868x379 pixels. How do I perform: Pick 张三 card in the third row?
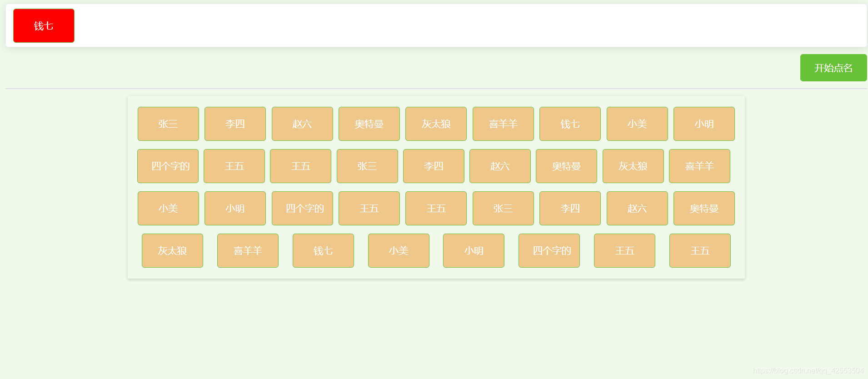(x=503, y=208)
